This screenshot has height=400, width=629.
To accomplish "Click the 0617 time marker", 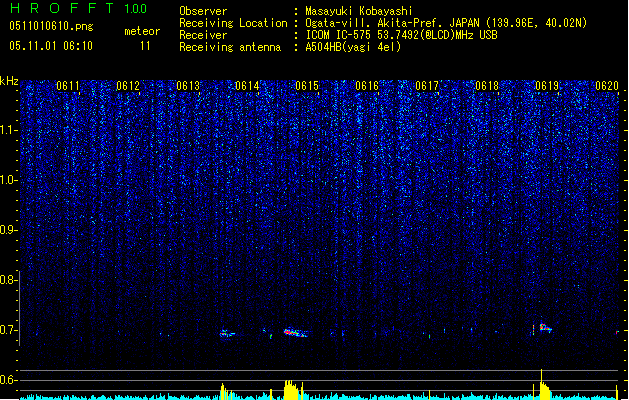I will coord(427,86).
